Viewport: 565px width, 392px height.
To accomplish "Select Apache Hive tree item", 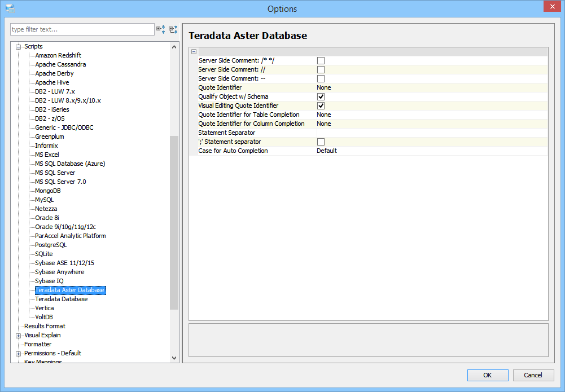I will click(x=52, y=82).
